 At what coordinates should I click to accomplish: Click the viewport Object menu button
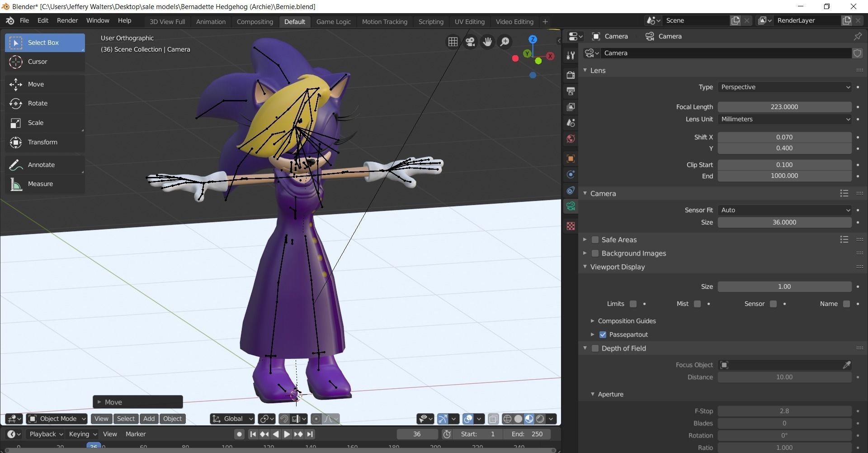[x=172, y=419]
